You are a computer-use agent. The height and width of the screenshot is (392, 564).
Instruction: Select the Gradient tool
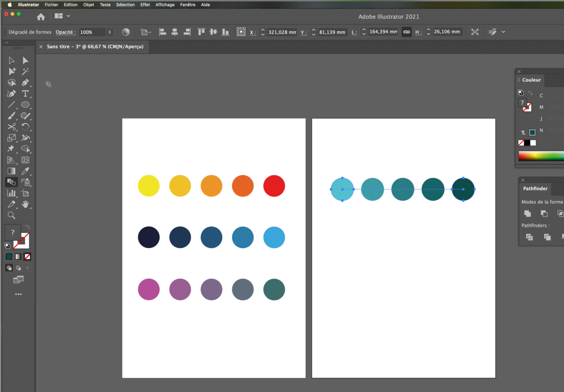click(12, 171)
